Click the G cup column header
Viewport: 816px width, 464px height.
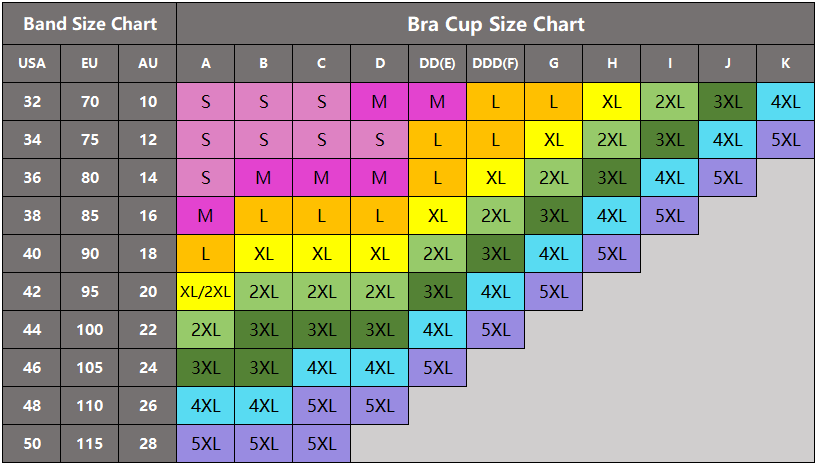pyautogui.click(x=553, y=64)
